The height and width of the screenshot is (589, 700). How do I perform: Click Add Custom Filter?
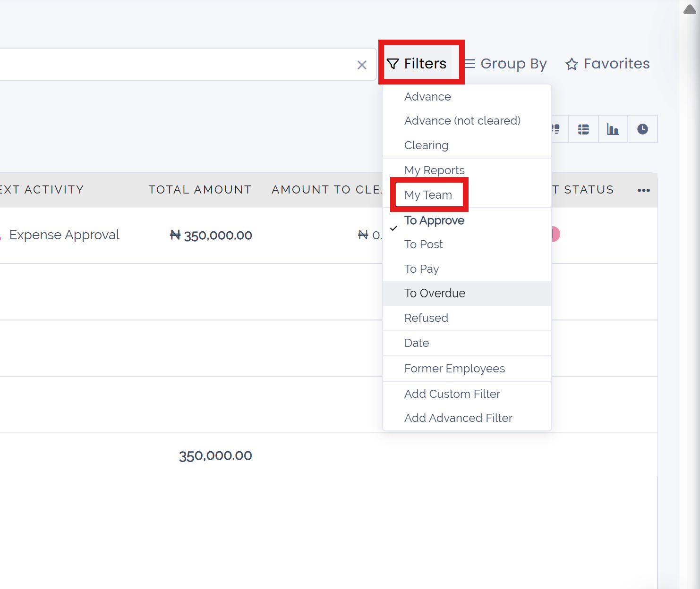pos(452,394)
